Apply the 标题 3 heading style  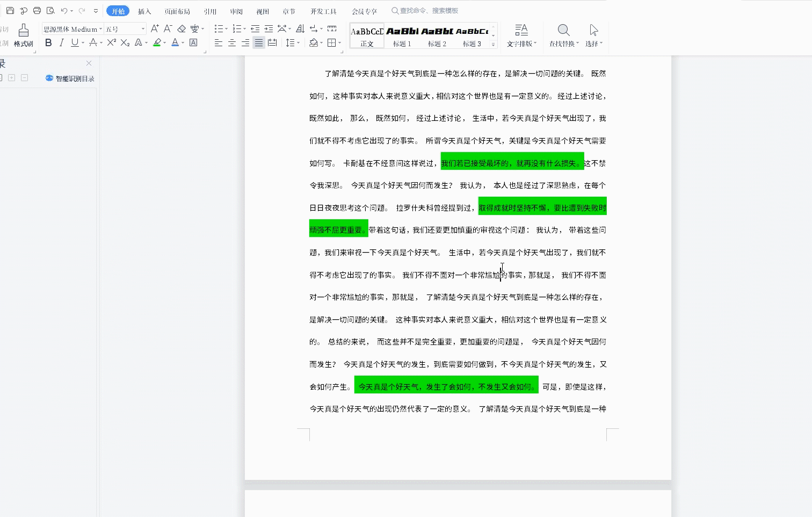(472, 36)
